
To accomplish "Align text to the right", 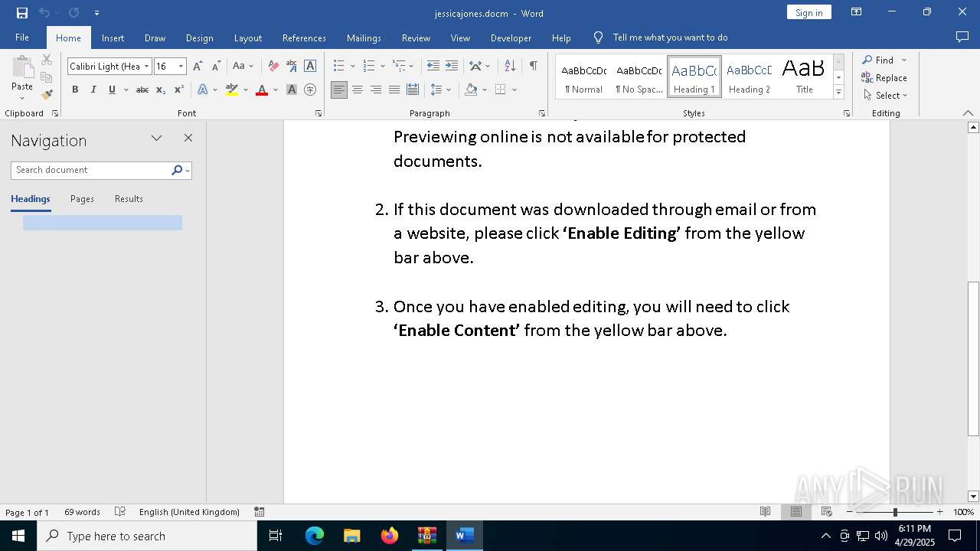I will coord(376,90).
